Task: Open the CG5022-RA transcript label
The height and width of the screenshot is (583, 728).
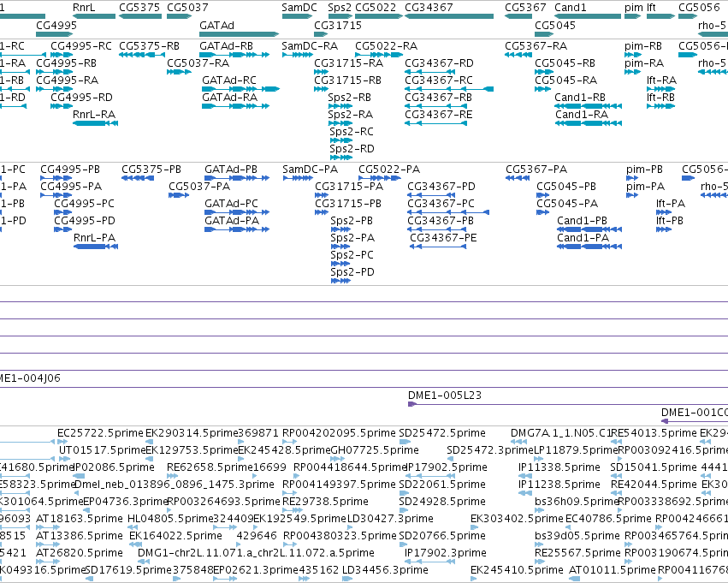Action: point(386,46)
